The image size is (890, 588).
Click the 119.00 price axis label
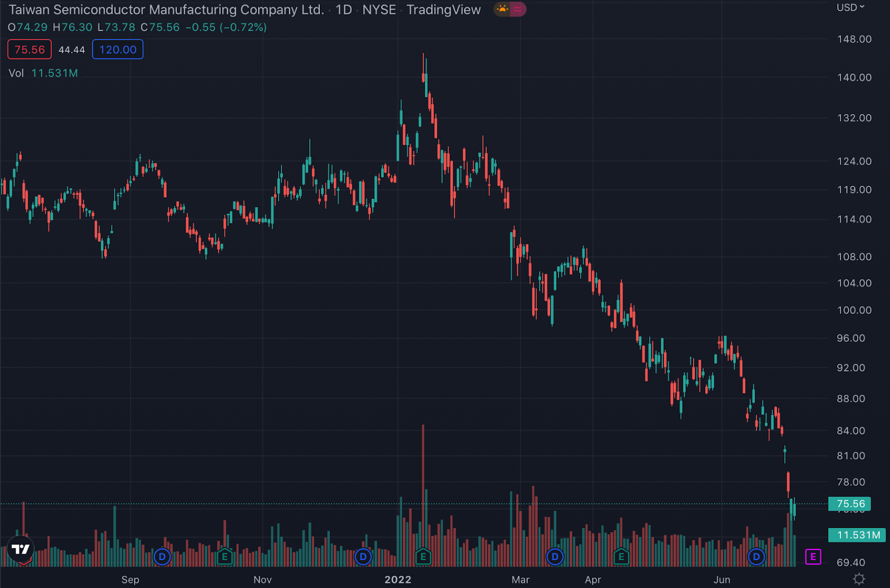coord(854,190)
